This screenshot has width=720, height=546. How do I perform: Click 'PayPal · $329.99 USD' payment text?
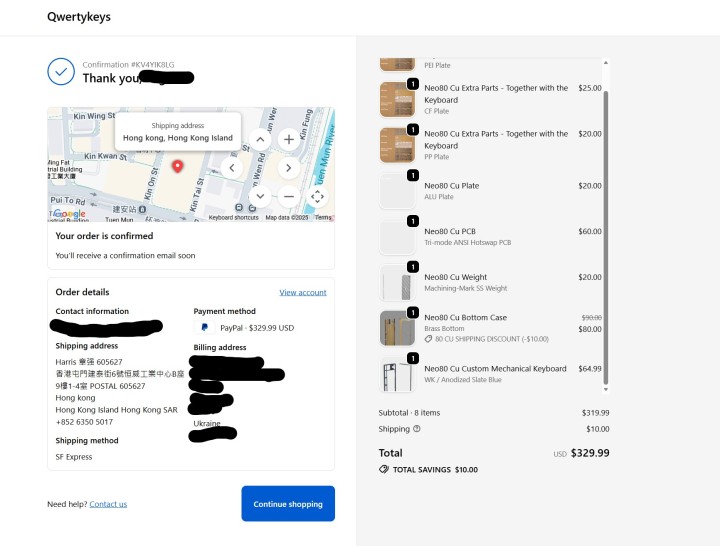tap(257, 328)
